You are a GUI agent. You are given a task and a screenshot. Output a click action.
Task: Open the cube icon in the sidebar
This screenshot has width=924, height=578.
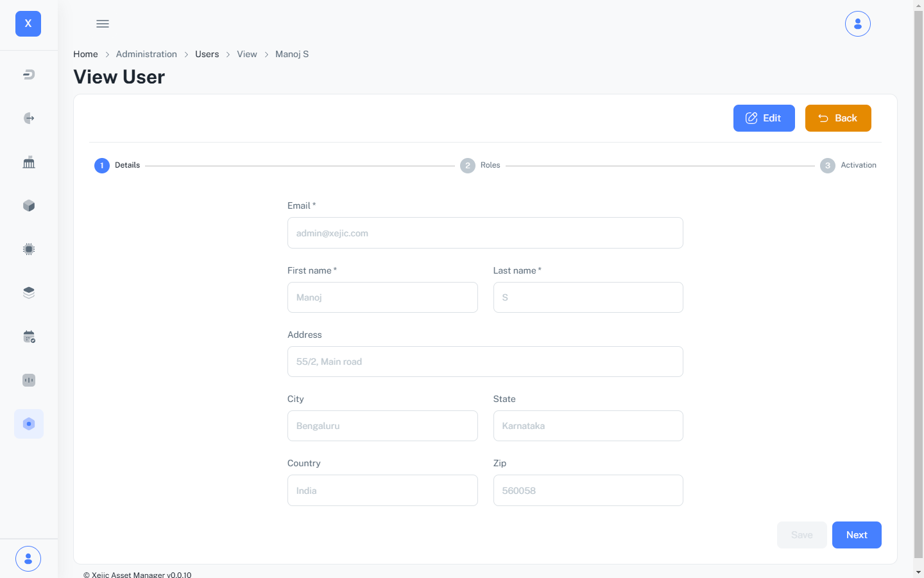[x=29, y=206]
